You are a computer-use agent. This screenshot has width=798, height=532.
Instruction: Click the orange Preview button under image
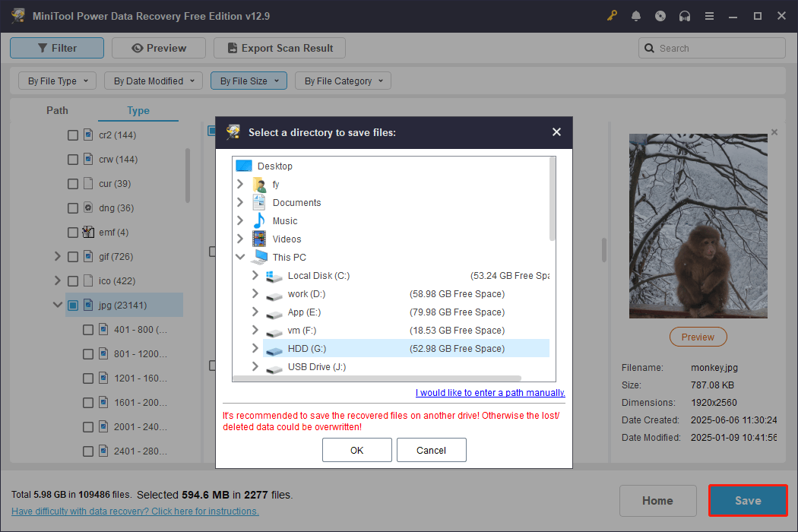[x=698, y=337]
